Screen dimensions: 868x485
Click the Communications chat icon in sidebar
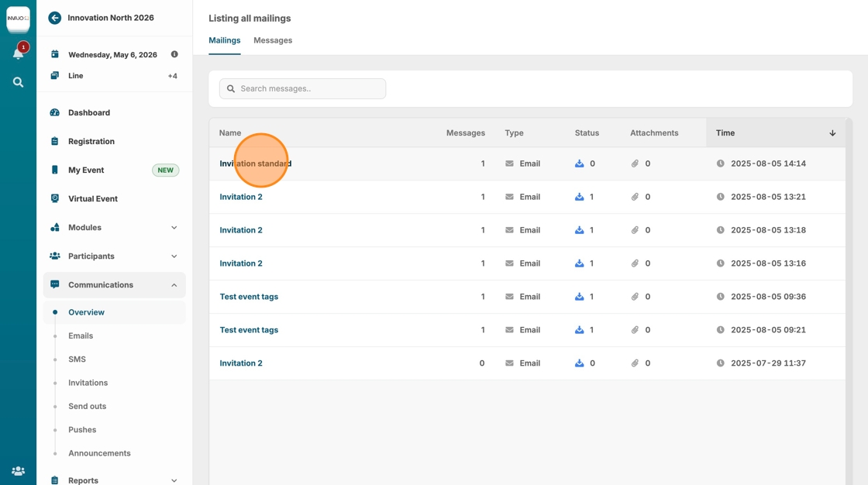(55, 284)
